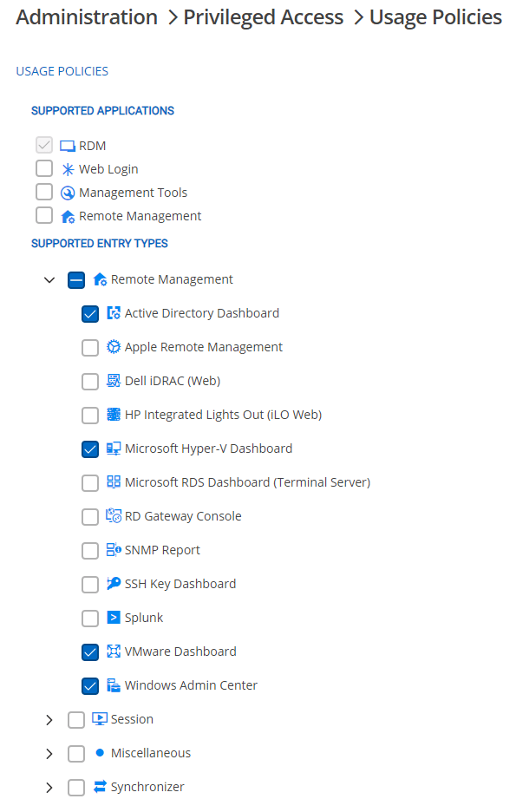Click the SUPPORTED ENTRY TYPES section heading

(100, 244)
